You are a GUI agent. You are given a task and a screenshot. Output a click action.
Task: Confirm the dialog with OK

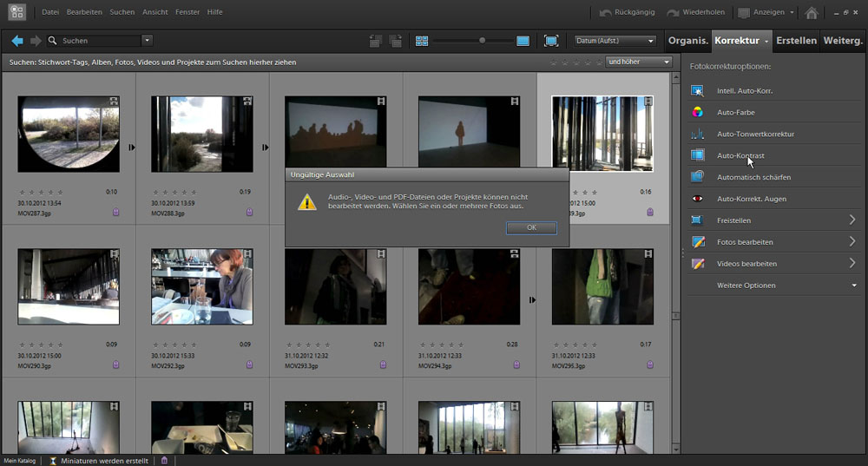(531, 227)
